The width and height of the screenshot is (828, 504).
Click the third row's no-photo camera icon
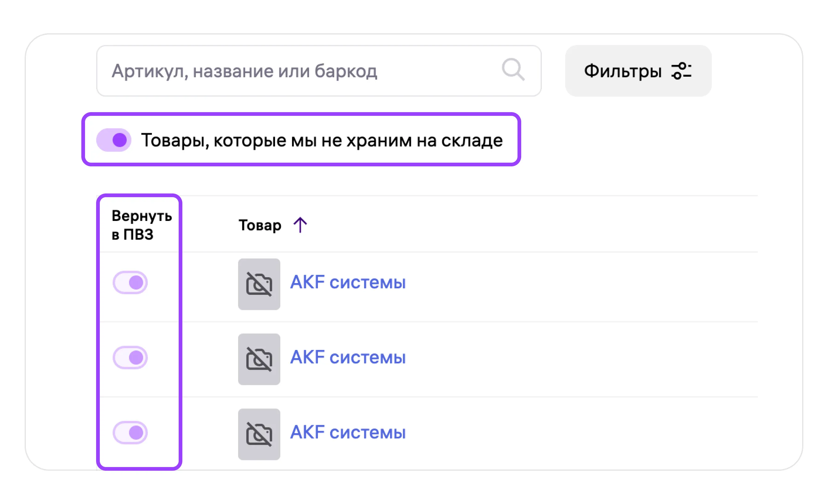pos(259,434)
